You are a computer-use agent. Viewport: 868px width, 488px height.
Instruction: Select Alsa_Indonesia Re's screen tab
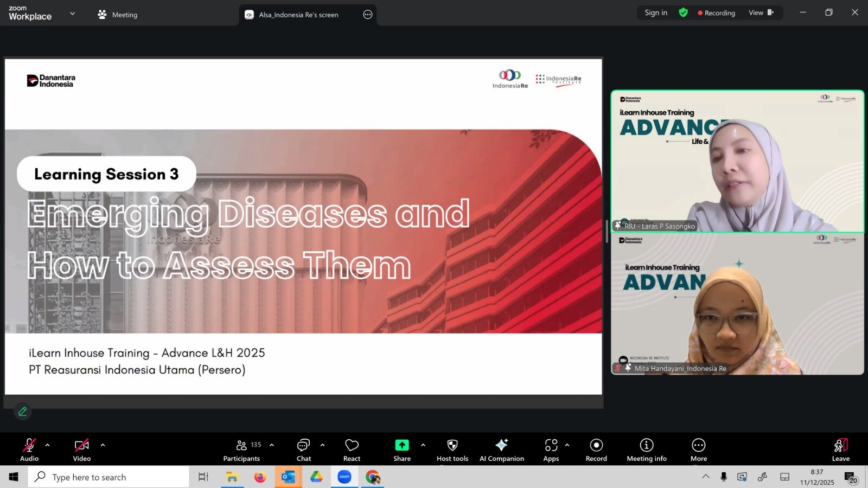coord(298,15)
